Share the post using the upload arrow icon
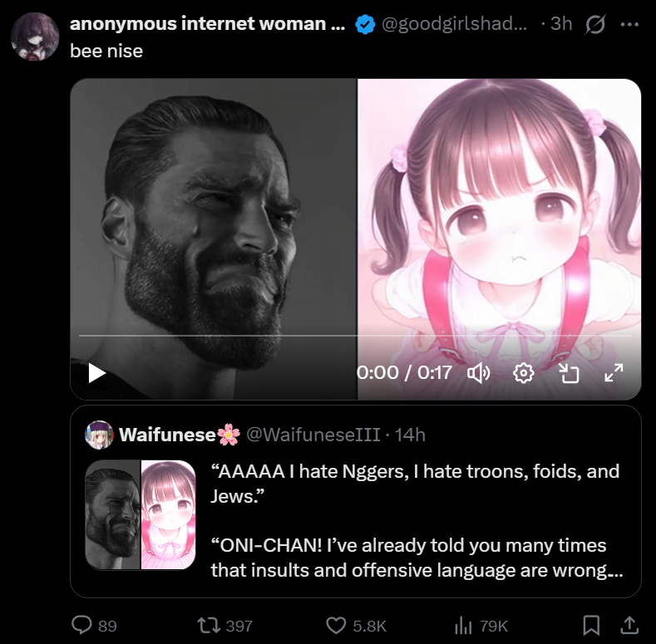 pyautogui.click(x=629, y=625)
